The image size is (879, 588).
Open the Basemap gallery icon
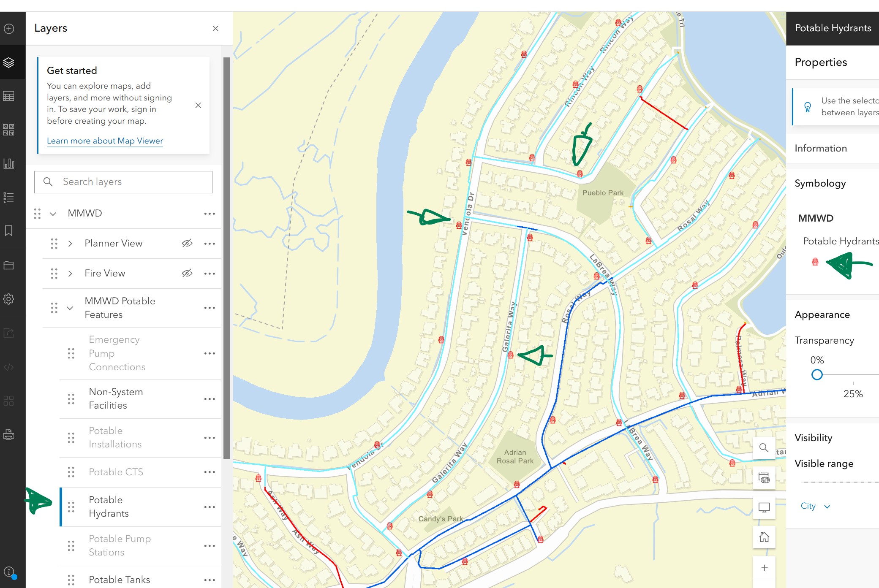(9, 130)
